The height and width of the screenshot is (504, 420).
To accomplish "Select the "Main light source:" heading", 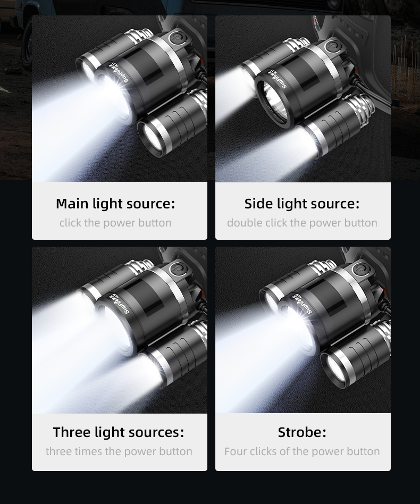I will click(x=115, y=204).
